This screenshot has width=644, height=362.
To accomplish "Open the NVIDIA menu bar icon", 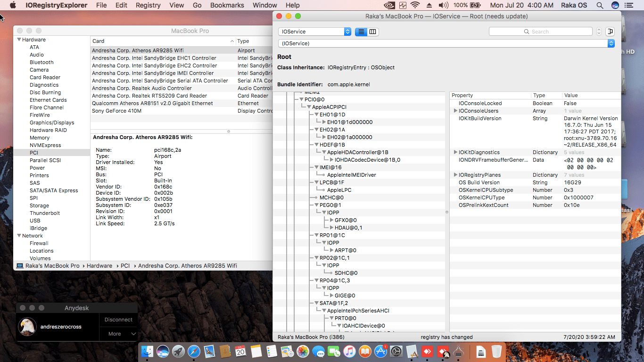I will 390,5.
